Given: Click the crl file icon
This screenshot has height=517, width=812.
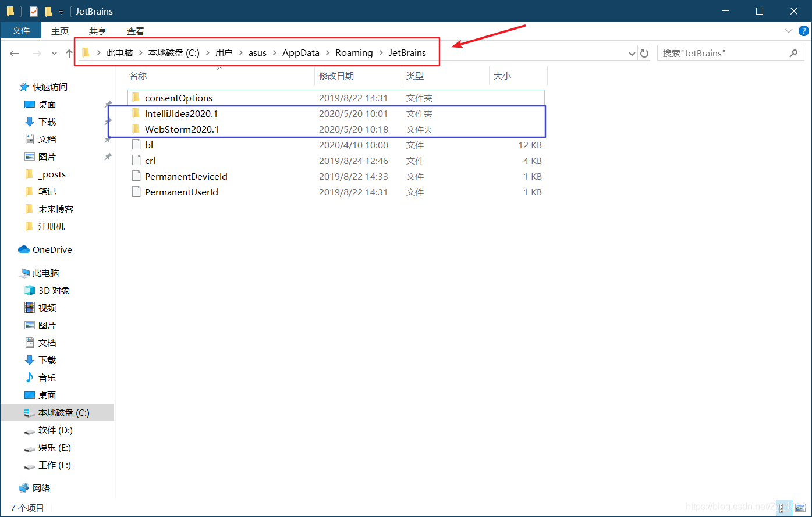Looking at the screenshot, I should [136, 161].
